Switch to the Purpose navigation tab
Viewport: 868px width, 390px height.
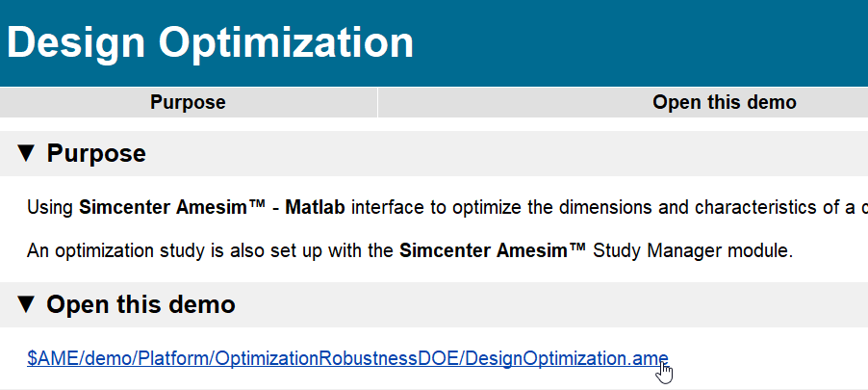189,102
